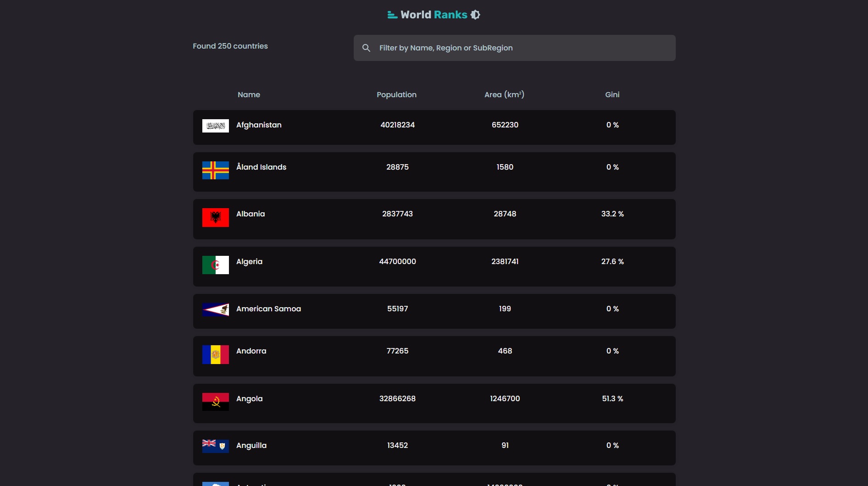
Task: Select the Algeria flag icon
Action: (x=215, y=265)
